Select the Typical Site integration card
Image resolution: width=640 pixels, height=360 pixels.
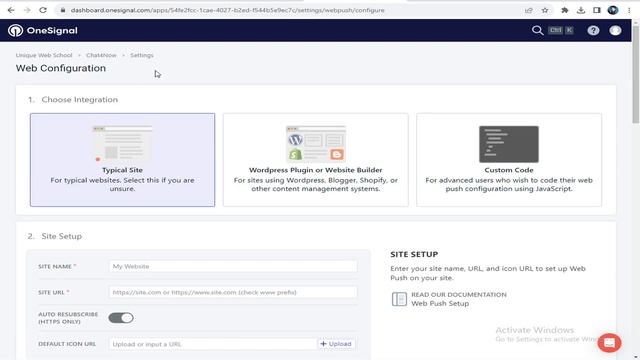coord(122,160)
